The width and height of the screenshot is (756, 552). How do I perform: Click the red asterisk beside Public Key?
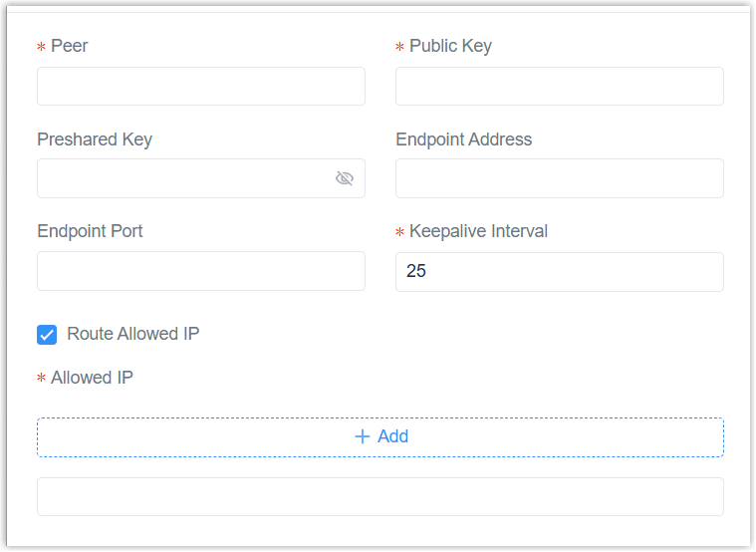(400, 48)
